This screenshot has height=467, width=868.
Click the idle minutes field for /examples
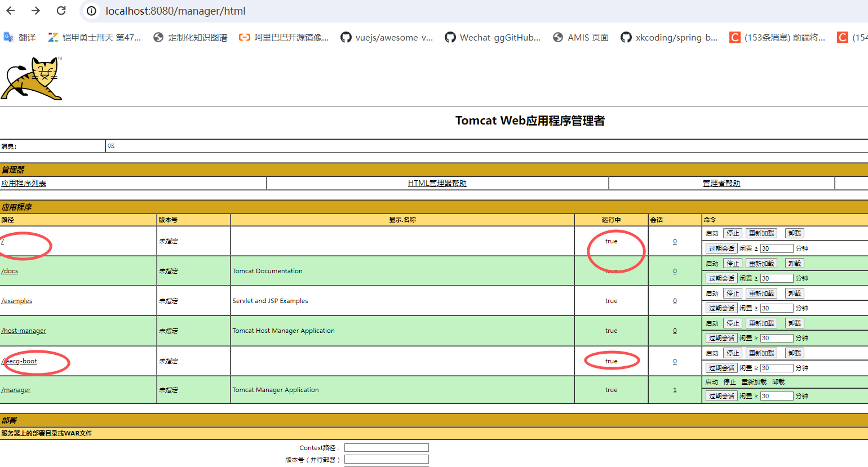coord(777,308)
